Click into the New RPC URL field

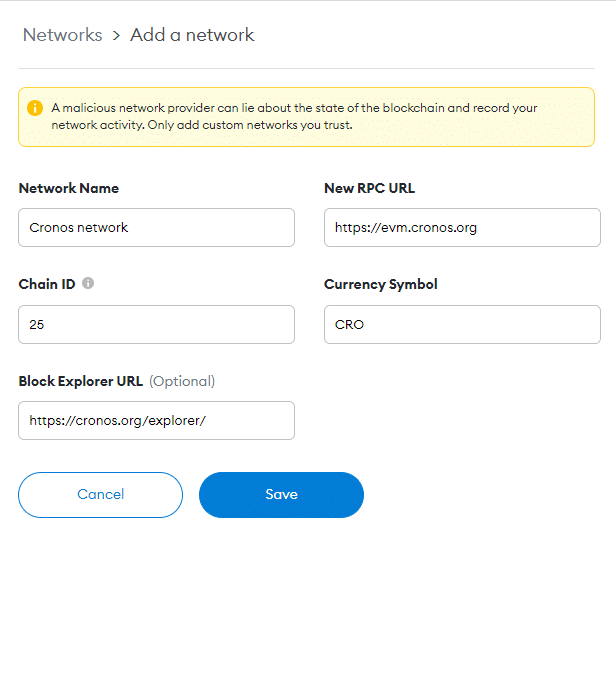click(462, 228)
